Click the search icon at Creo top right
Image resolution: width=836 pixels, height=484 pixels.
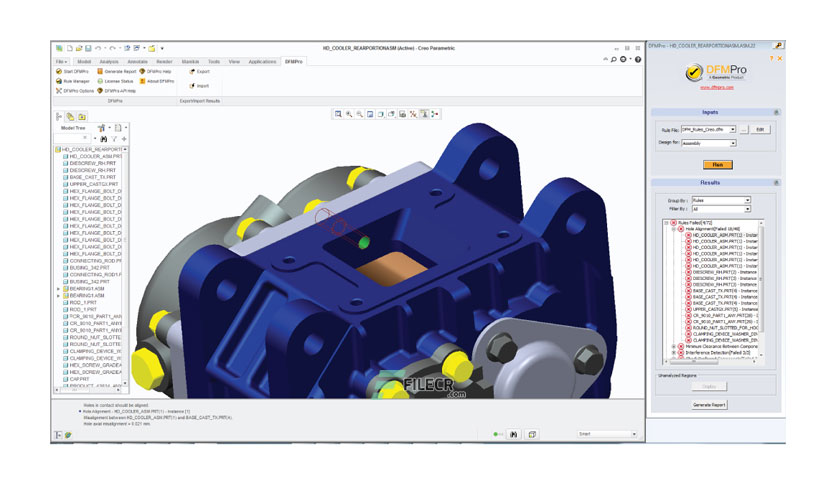(614, 59)
